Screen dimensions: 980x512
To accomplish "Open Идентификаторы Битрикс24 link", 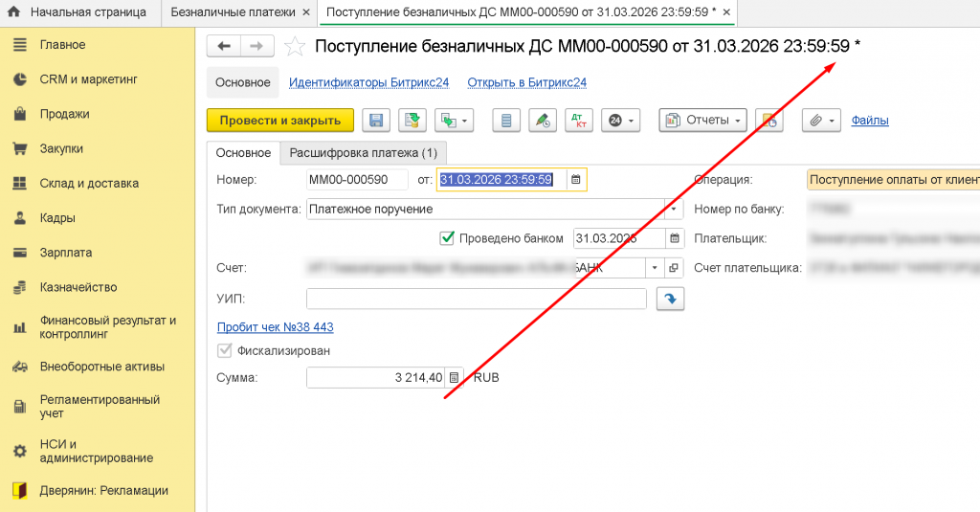I will [x=368, y=82].
